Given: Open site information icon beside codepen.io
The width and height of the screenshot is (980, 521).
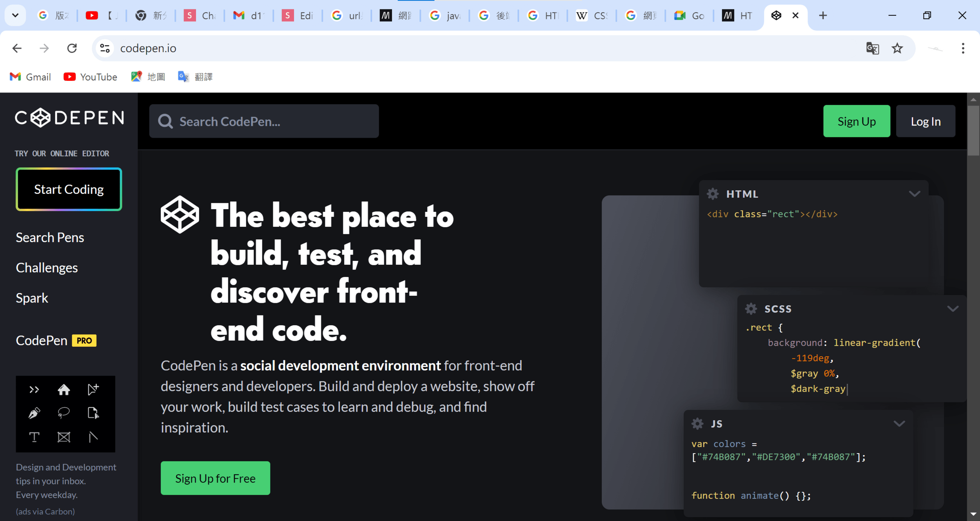Looking at the screenshot, I should pyautogui.click(x=105, y=48).
